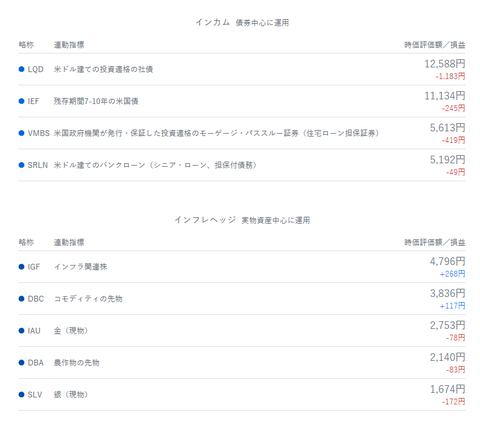Select the DBA ticker label

click(x=36, y=363)
